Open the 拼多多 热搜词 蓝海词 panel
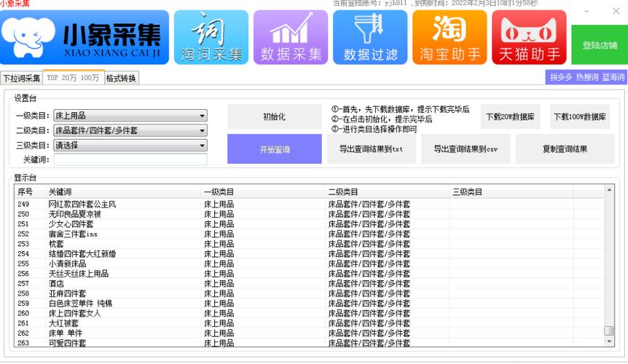 [x=586, y=76]
